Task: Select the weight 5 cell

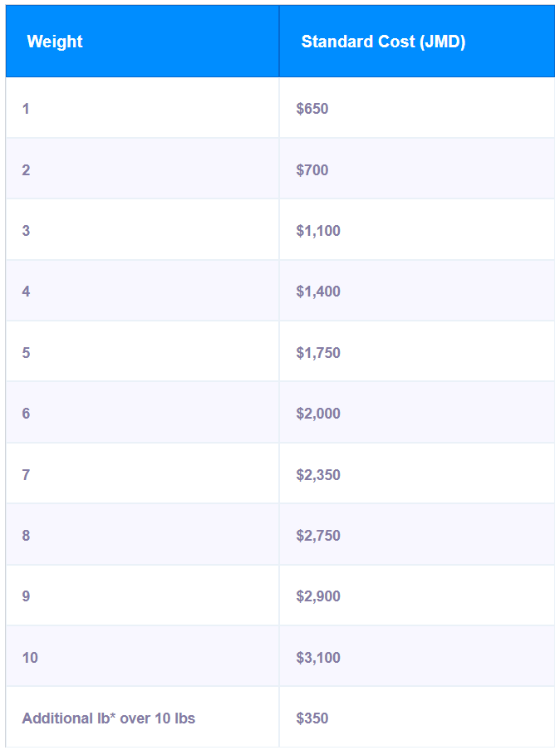Action: (26, 353)
